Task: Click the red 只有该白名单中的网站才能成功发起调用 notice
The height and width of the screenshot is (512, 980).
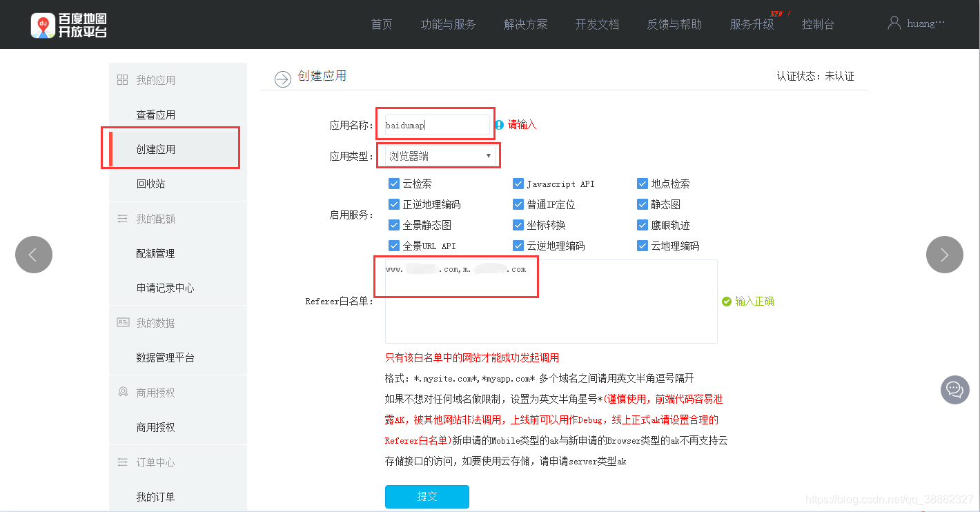Action: [x=472, y=357]
